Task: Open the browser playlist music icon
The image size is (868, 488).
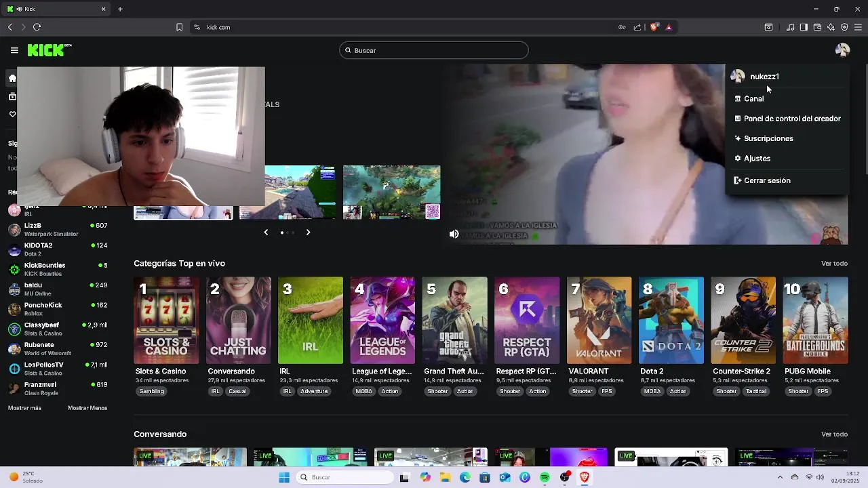Action: click(790, 27)
